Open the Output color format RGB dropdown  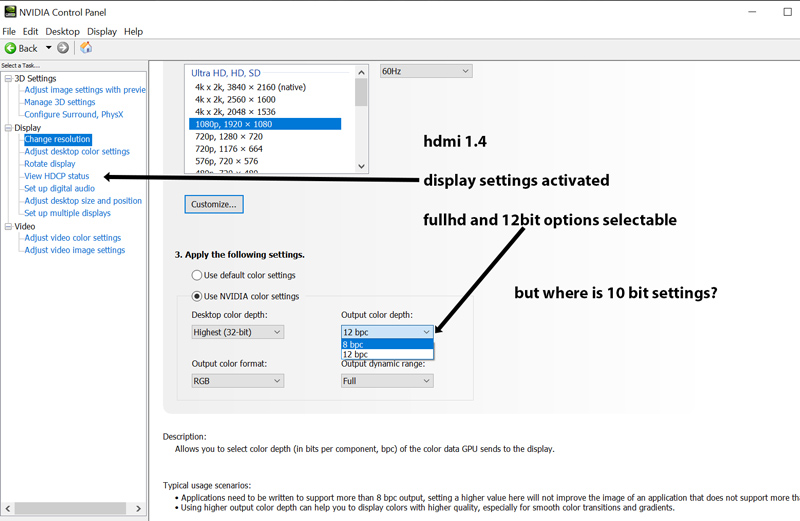coord(238,381)
